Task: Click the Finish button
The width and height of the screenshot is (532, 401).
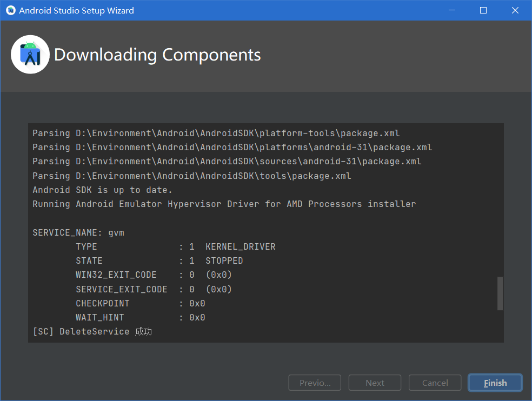Action: pos(495,383)
